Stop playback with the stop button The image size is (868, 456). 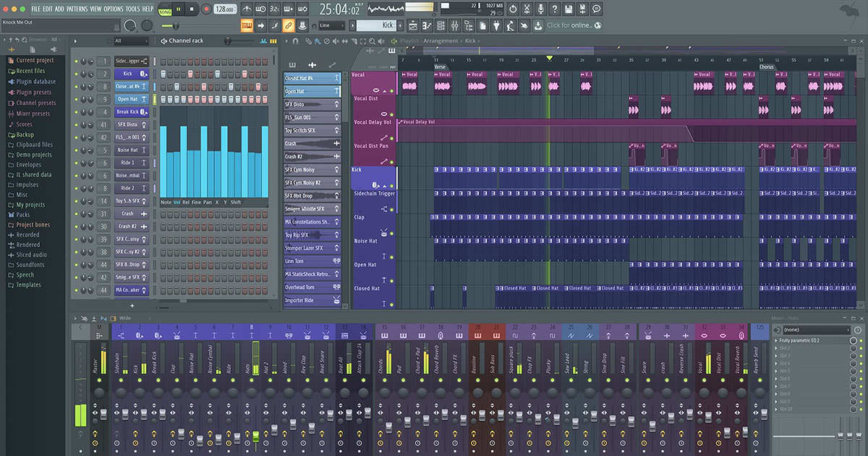tap(193, 9)
